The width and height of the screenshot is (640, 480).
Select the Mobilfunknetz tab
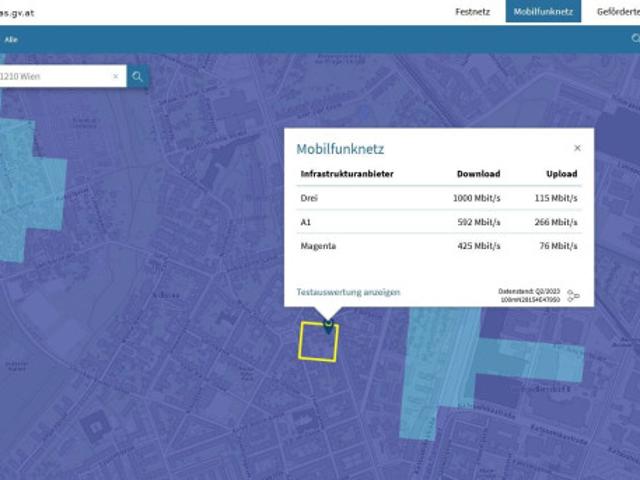543,12
